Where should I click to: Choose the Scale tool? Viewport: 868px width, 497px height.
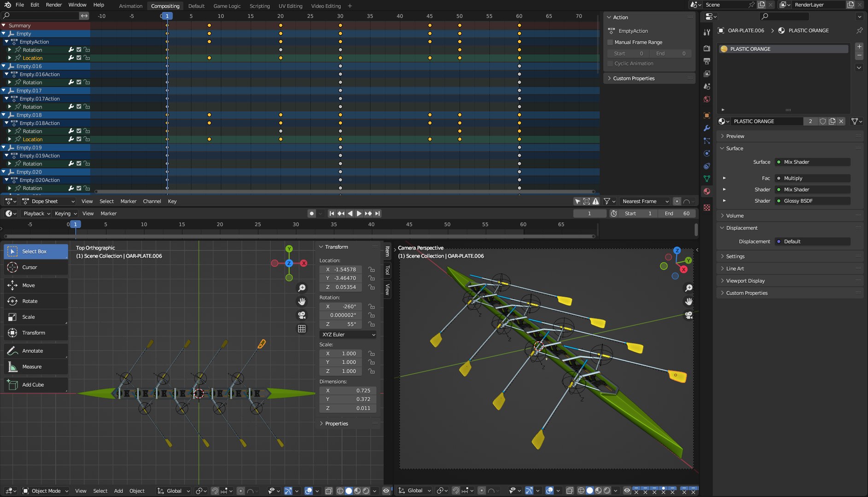click(36, 317)
